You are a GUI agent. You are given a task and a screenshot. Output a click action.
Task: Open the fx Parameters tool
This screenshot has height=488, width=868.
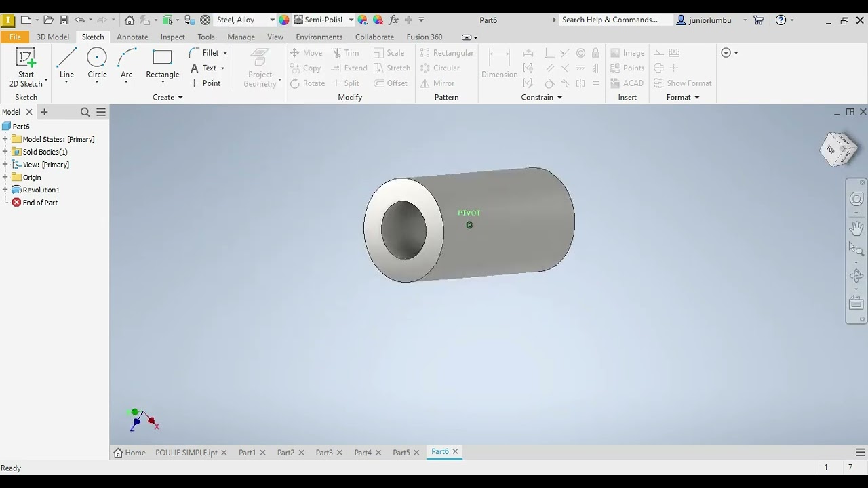393,20
